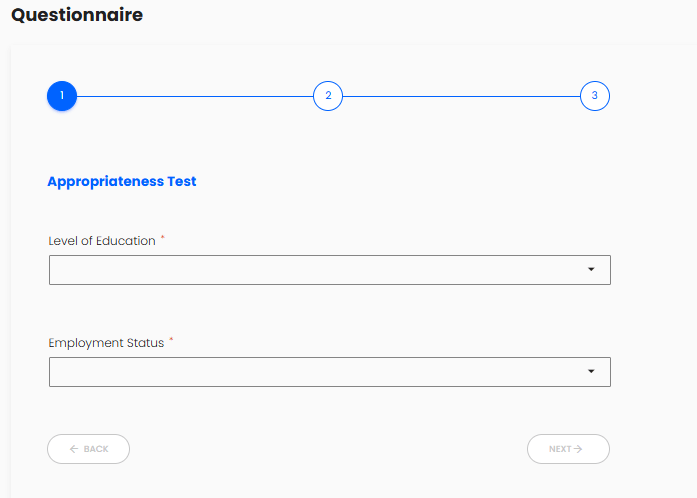Image resolution: width=697 pixels, height=498 pixels.
Task: Click the Employment Status label
Action: 106,343
